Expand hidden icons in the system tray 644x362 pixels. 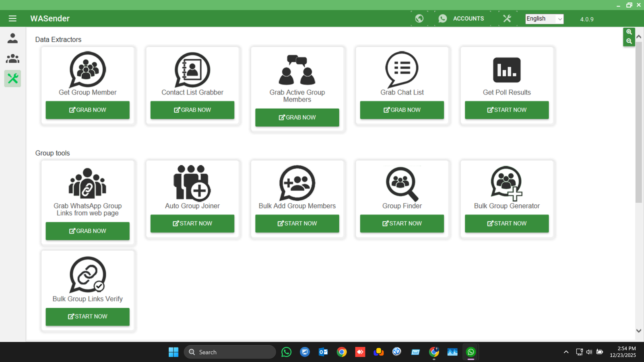(566, 352)
